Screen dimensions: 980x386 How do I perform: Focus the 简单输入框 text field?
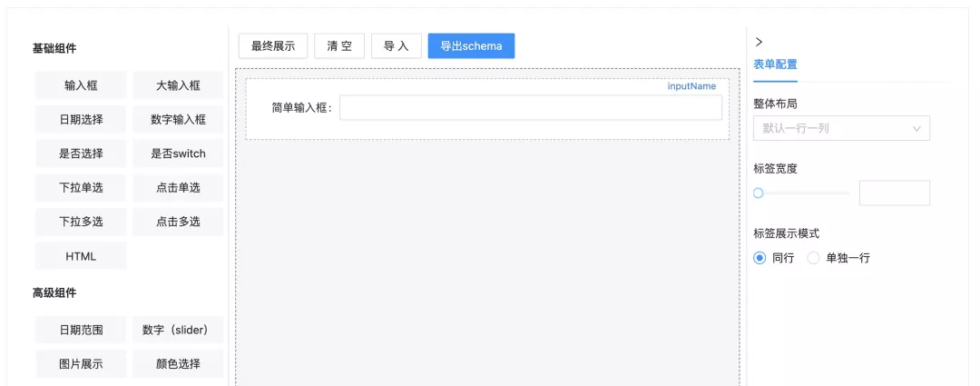coord(531,107)
